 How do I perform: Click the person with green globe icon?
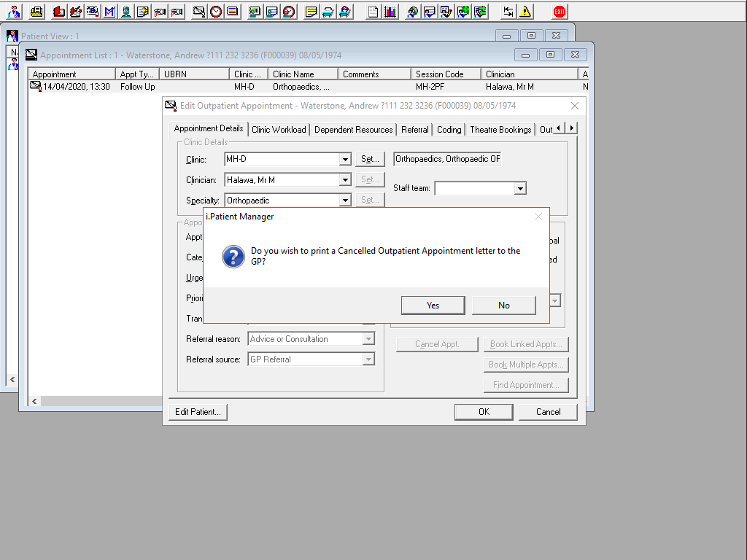point(463,12)
